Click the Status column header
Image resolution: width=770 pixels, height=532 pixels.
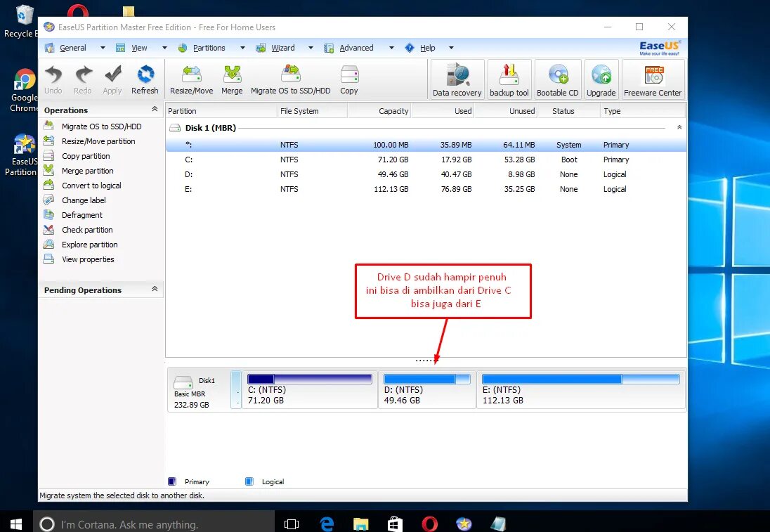point(568,111)
